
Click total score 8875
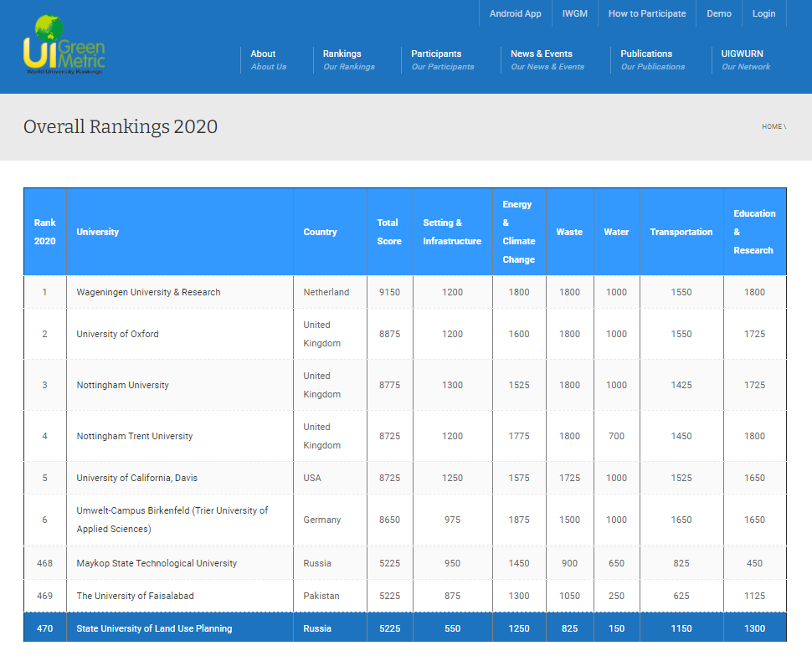point(390,334)
